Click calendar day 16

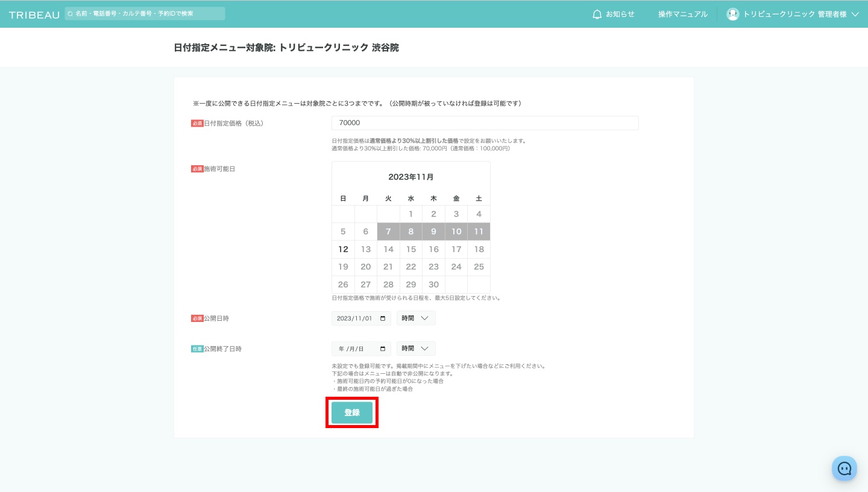coord(433,249)
